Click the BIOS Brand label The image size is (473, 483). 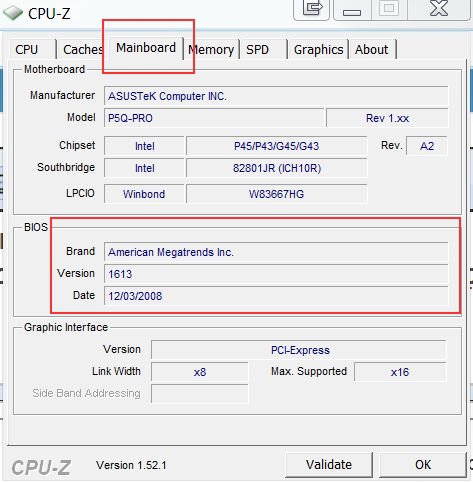(80, 251)
